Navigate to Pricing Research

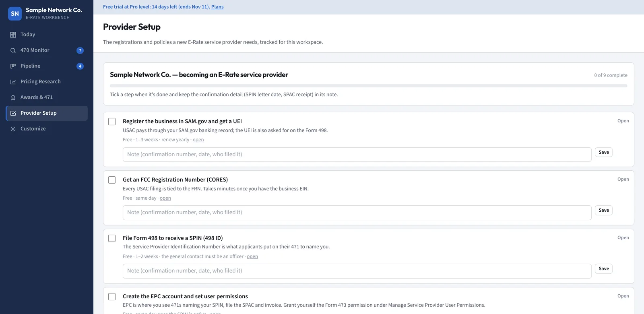[47, 82]
